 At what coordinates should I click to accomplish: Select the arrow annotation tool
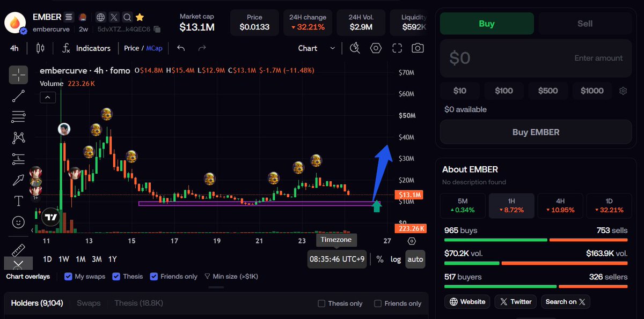18,180
